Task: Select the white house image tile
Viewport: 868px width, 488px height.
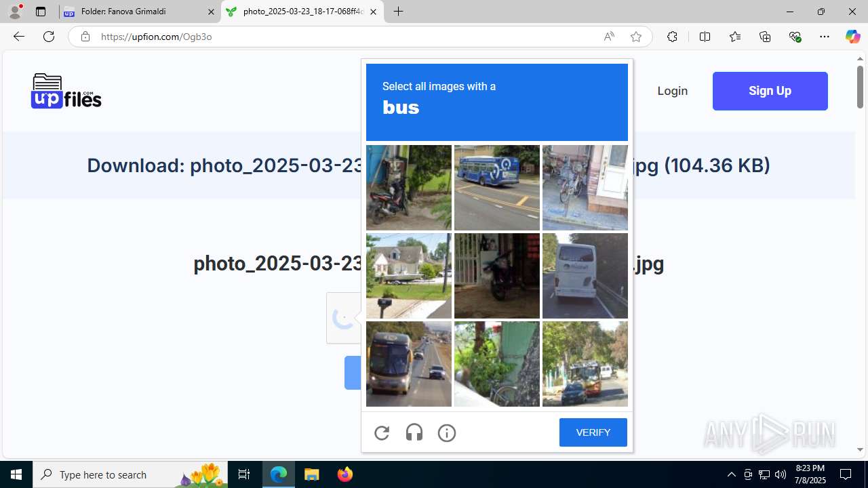Action: pyautogui.click(x=409, y=276)
